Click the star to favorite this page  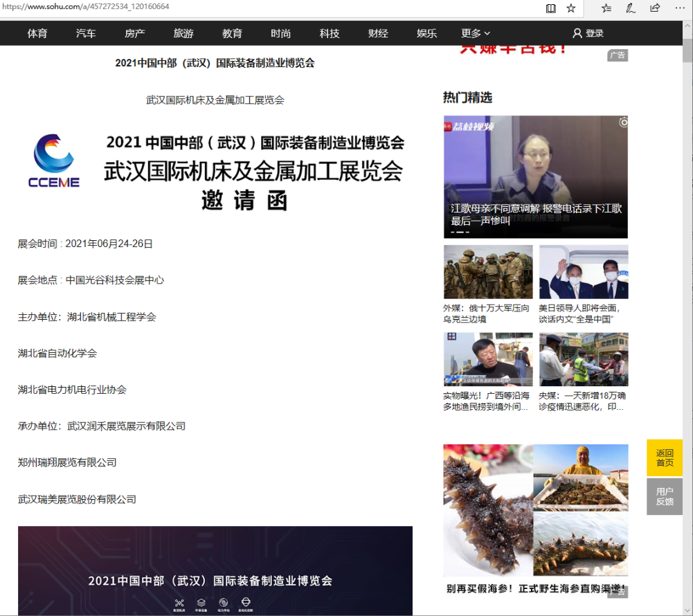[x=571, y=8]
